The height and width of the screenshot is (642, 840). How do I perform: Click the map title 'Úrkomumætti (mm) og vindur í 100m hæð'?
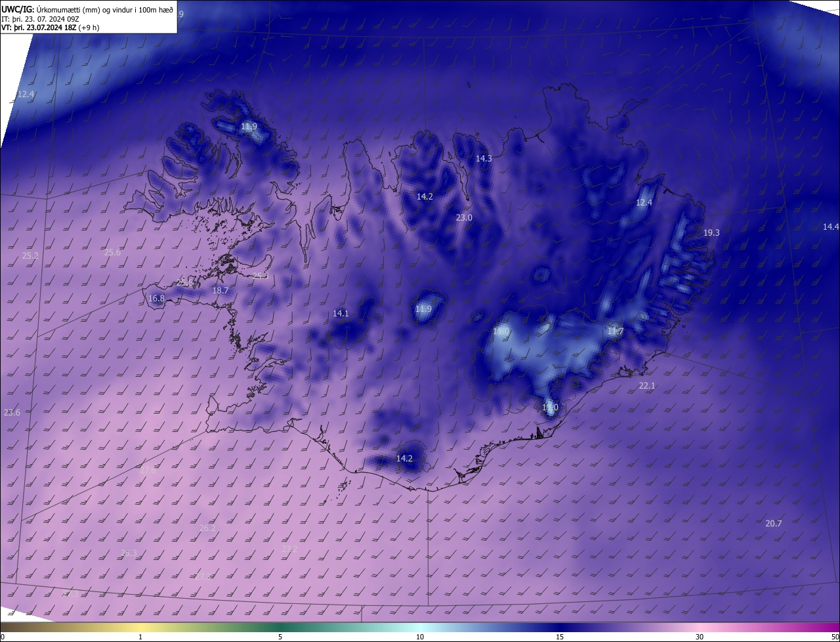point(105,9)
